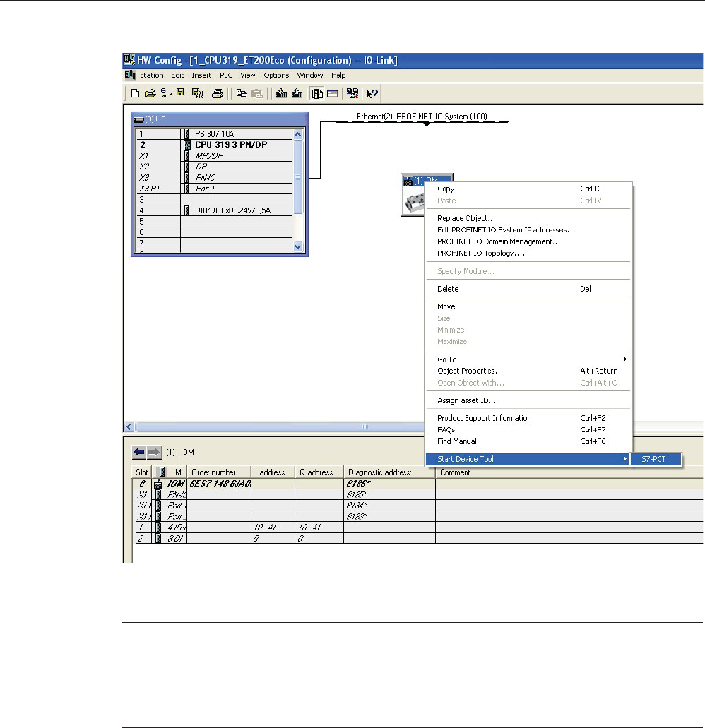The height and width of the screenshot is (728, 705).
Task: Select the MPI/DP interface row
Action: pyautogui.click(x=214, y=156)
